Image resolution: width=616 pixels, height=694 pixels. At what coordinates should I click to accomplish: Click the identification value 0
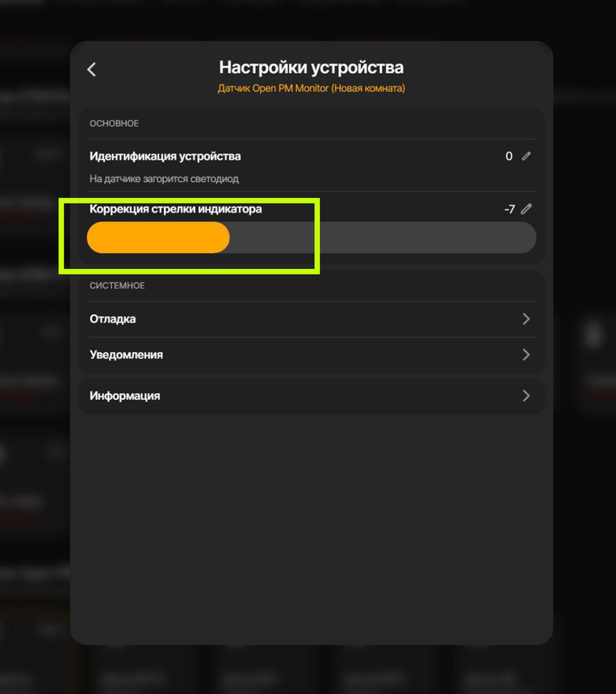pyautogui.click(x=509, y=156)
